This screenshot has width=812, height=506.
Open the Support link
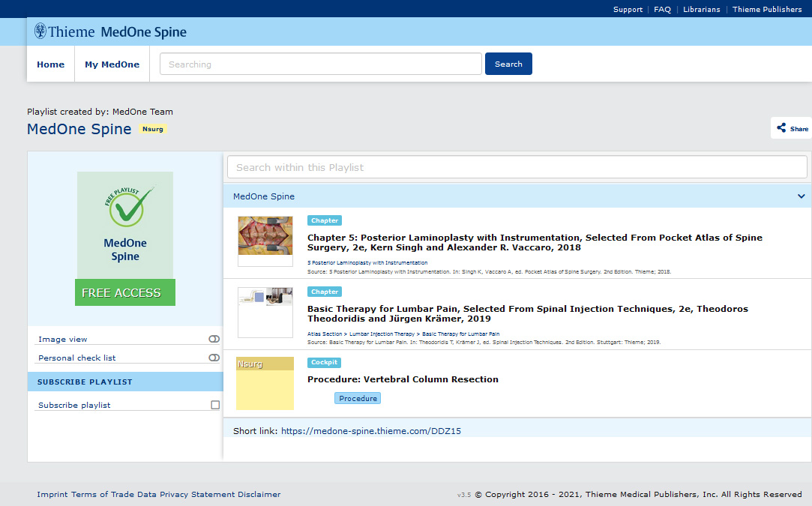628,9
